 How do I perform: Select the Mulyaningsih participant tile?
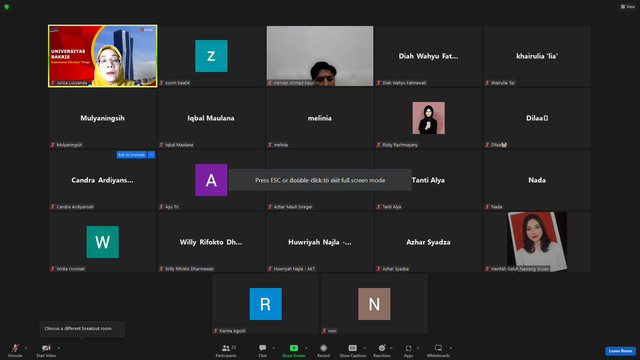102,118
